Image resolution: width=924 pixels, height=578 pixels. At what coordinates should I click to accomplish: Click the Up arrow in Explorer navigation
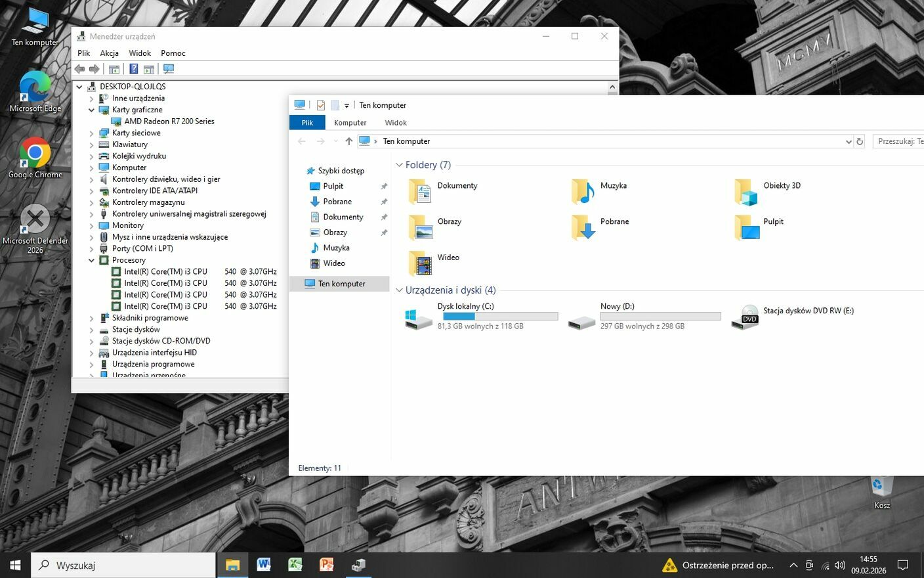point(348,141)
